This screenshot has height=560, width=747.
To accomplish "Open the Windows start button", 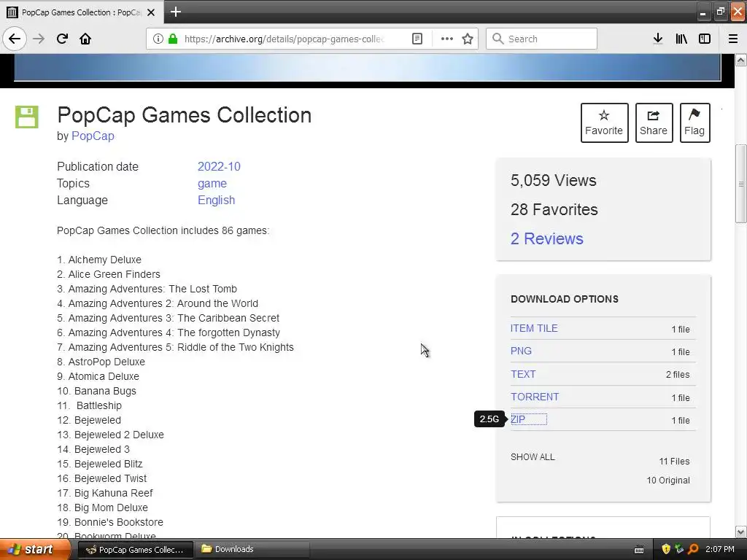I will point(35,549).
